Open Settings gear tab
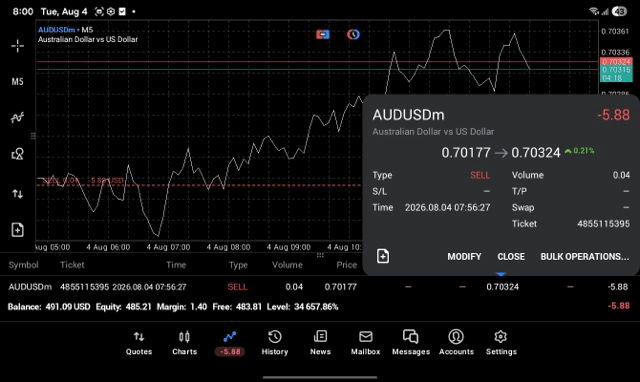The image size is (640, 382). pos(501,343)
